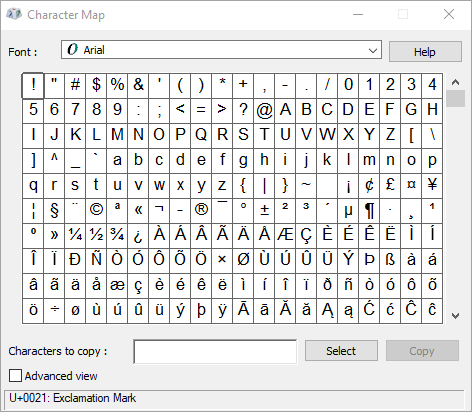Select the section sign § character
The width and height of the screenshot is (472, 412).
point(54,211)
